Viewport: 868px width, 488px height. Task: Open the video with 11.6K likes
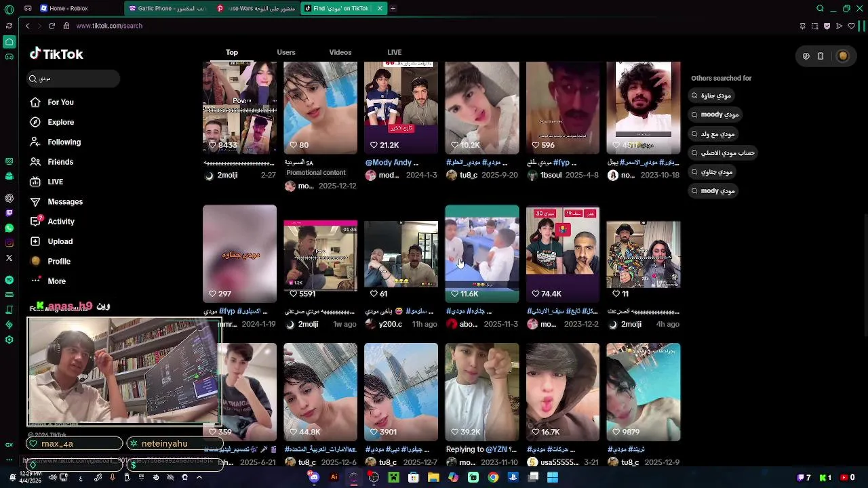pos(481,254)
